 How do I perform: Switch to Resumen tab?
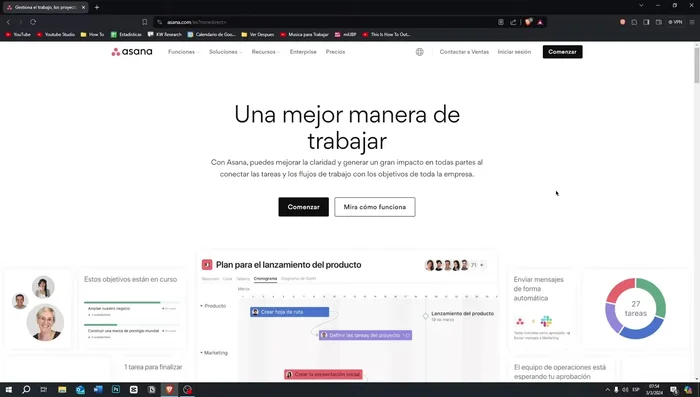[x=210, y=279]
